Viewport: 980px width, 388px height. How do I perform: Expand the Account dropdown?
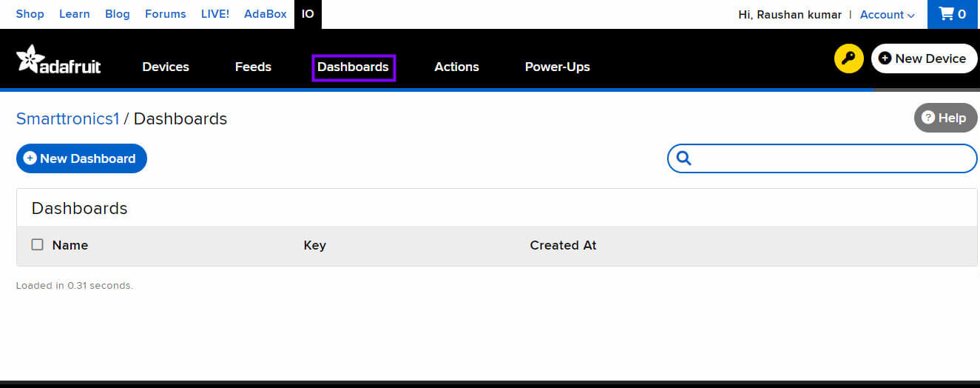tap(887, 14)
